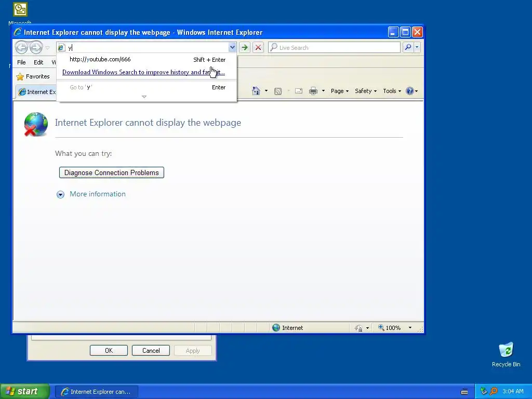The width and height of the screenshot is (532, 399).
Task: Open the Home button dropdown arrow
Action: (x=266, y=91)
